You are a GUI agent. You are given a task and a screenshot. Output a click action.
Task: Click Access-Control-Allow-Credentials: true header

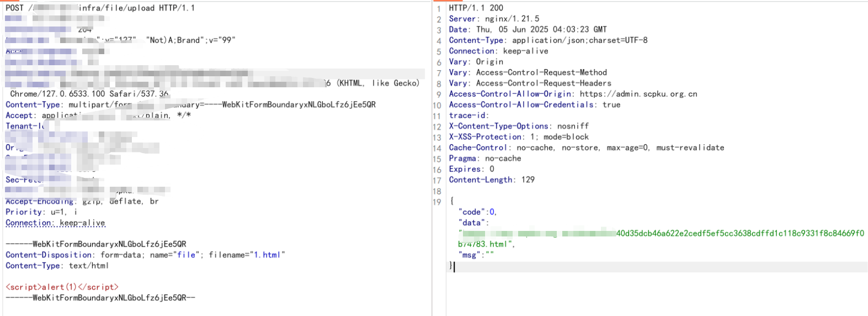pyautogui.click(x=534, y=104)
